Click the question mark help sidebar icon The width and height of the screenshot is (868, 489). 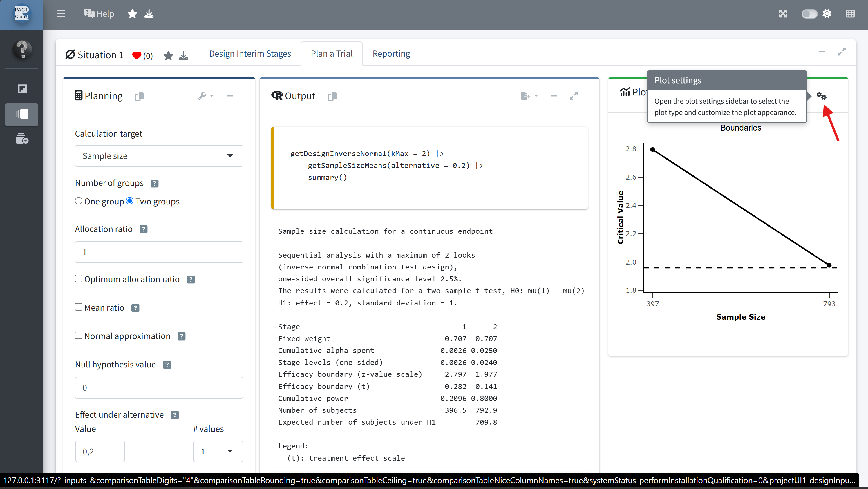coord(22,50)
